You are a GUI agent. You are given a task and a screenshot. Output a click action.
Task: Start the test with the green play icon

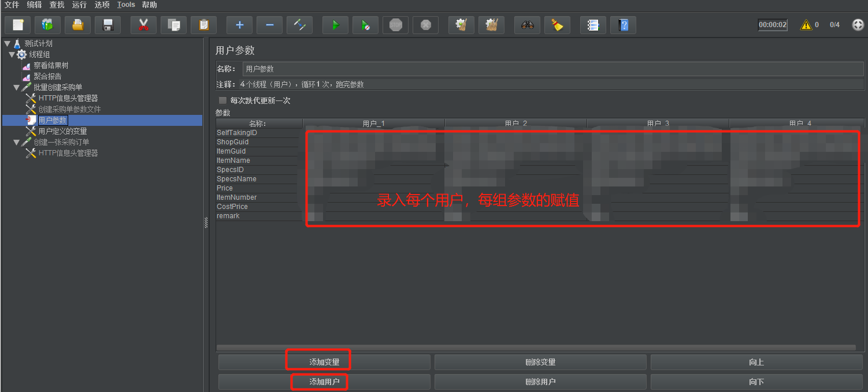335,25
